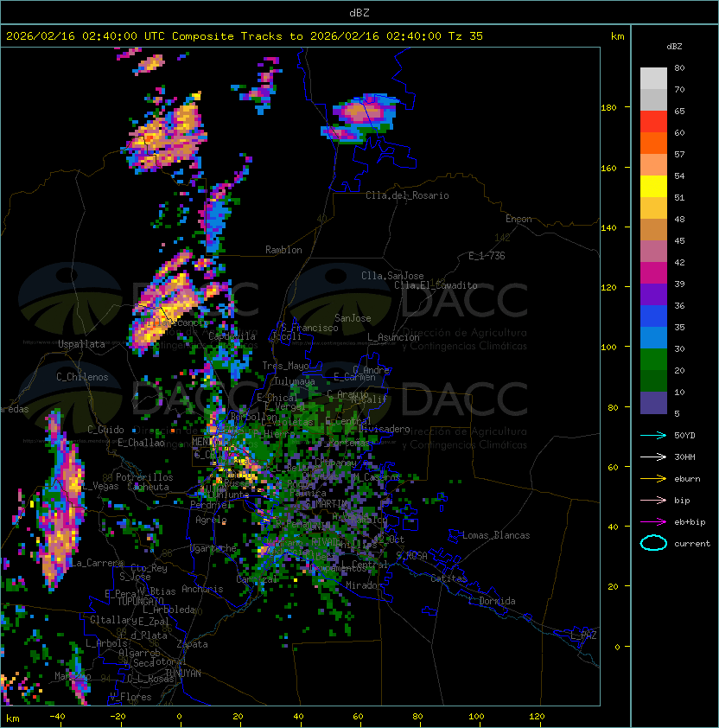
Task: Click the -40 km bottom-axis tick label
Action: click(57, 717)
